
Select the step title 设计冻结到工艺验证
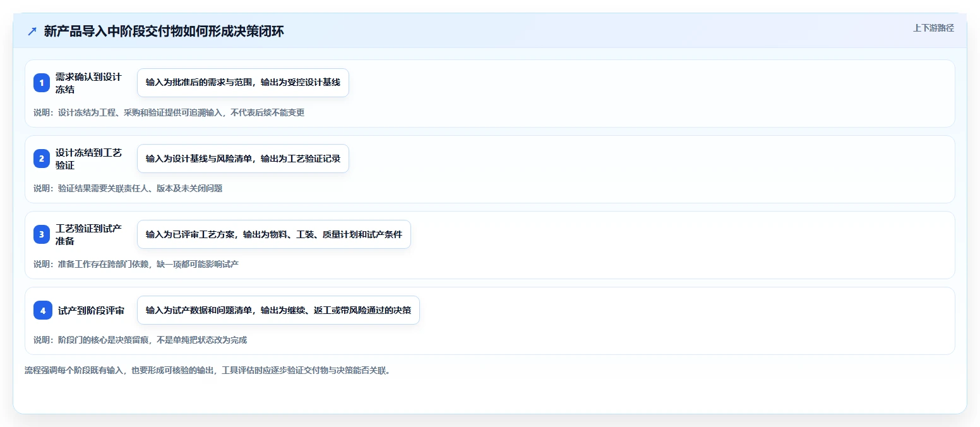pyautogui.click(x=88, y=159)
